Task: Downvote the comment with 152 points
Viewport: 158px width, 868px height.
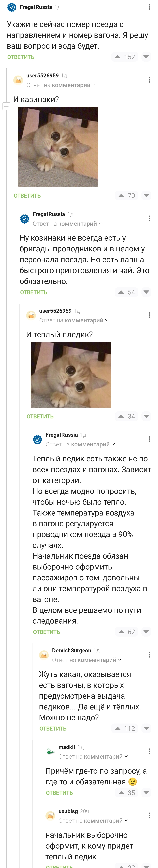Action: (x=146, y=57)
